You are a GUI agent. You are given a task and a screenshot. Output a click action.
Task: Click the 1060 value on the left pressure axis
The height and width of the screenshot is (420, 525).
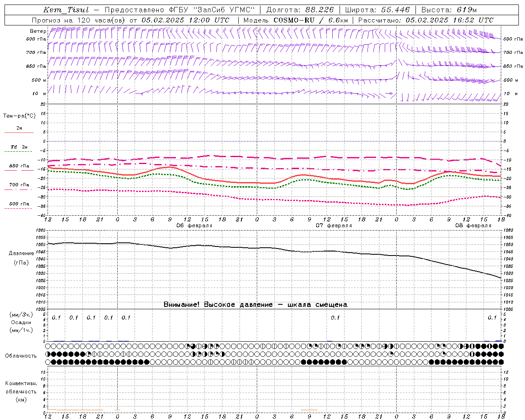41,230
